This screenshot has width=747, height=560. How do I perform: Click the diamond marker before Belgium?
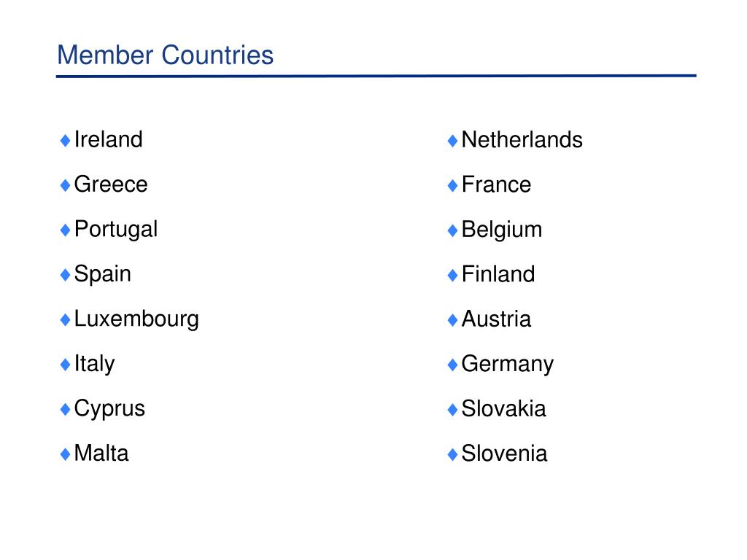452,230
